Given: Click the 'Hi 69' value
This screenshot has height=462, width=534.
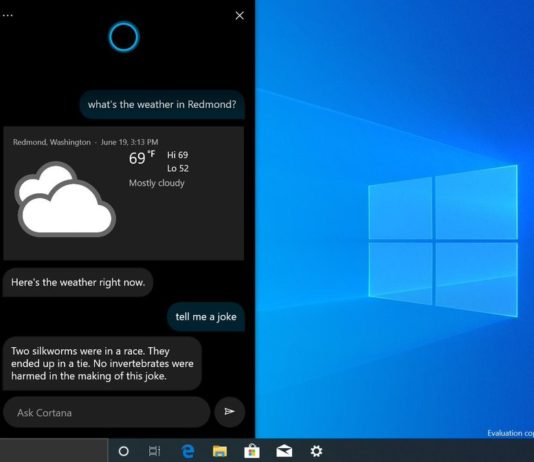Looking at the screenshot, I should click(x=177, y=155).
